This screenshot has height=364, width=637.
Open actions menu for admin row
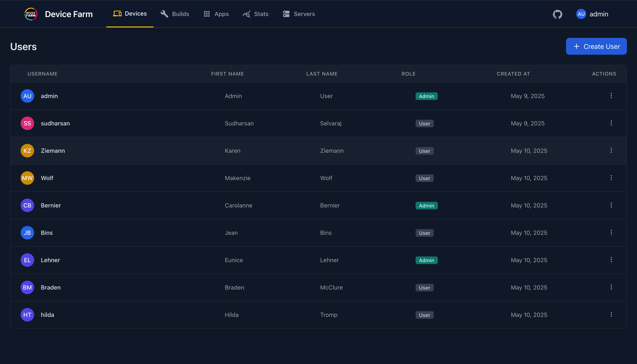pyautogui.click(x=611, y=96)
